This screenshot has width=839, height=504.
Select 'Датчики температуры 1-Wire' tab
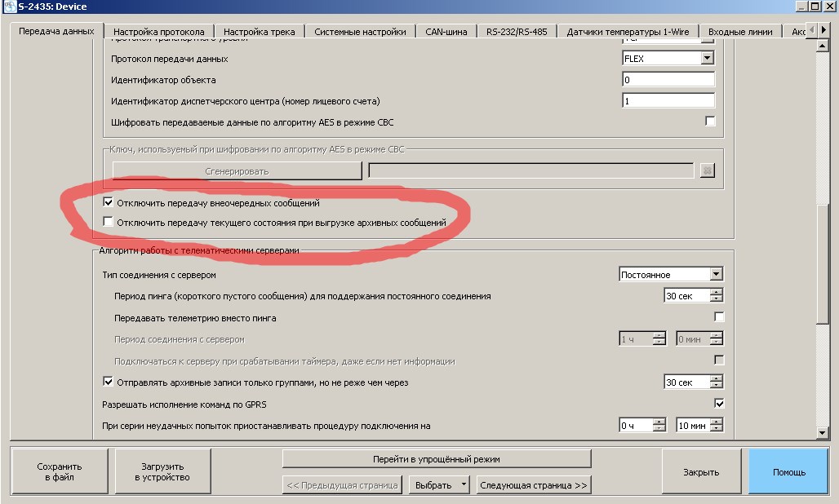628,32
